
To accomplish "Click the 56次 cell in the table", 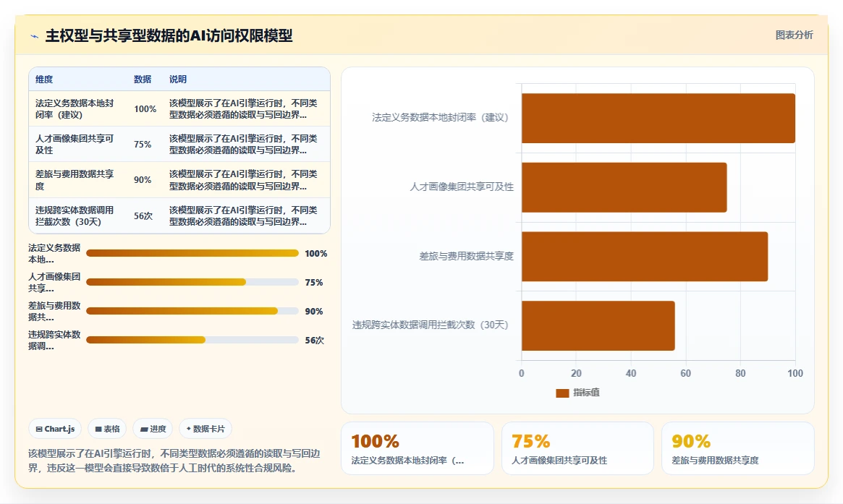I will tap(143, 216).
